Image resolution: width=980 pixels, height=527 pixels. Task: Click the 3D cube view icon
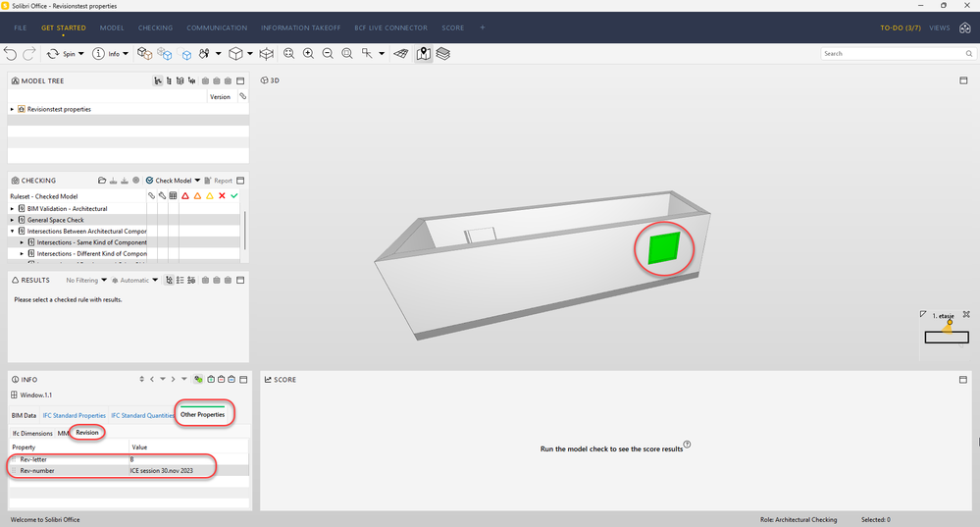coord(235,54)
